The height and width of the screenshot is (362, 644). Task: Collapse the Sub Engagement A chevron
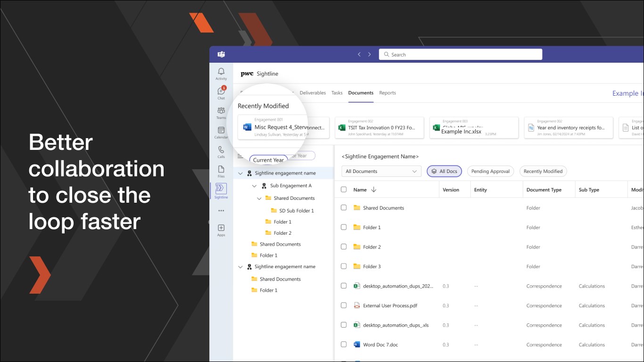point(255,186)
